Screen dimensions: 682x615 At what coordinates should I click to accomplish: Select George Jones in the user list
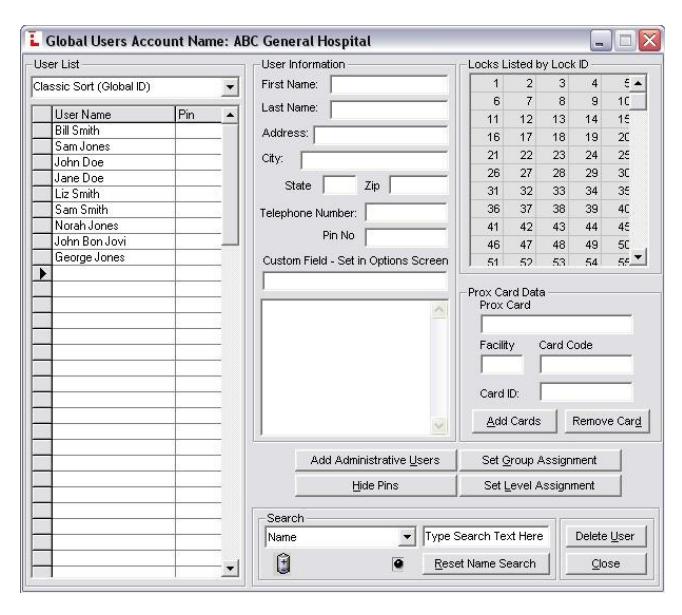[114, 257]
